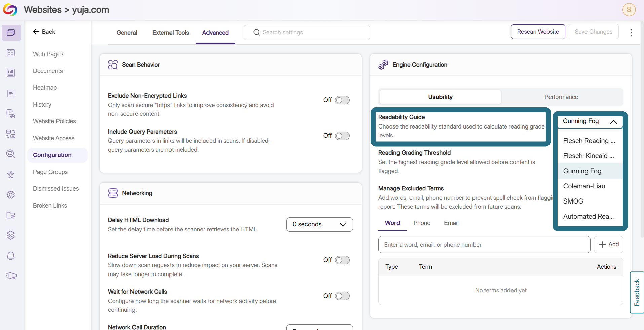Viewport: 644px width, 330px height.
Task: Select Gunning Fog option in list
Action: pos(590,171)
